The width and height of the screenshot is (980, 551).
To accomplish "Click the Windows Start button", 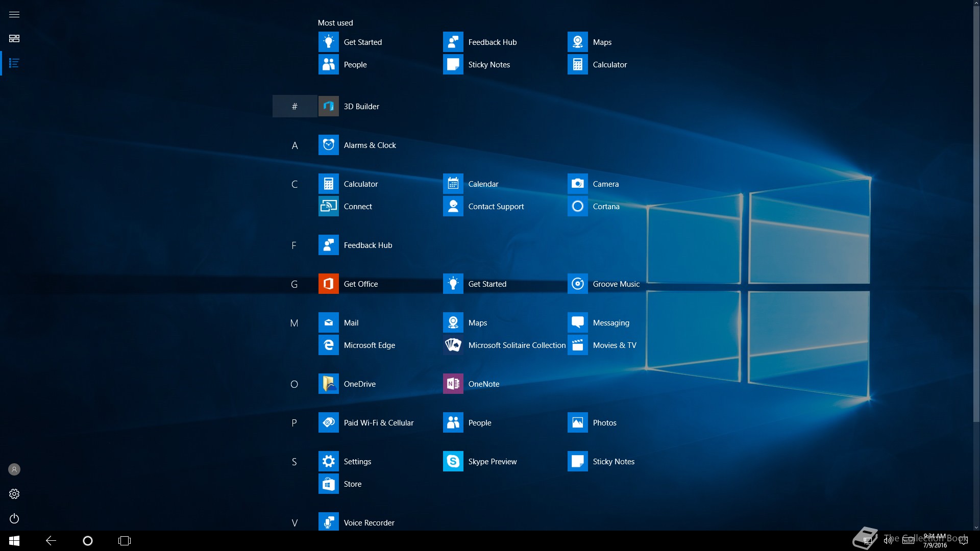I will click(14, 541).
